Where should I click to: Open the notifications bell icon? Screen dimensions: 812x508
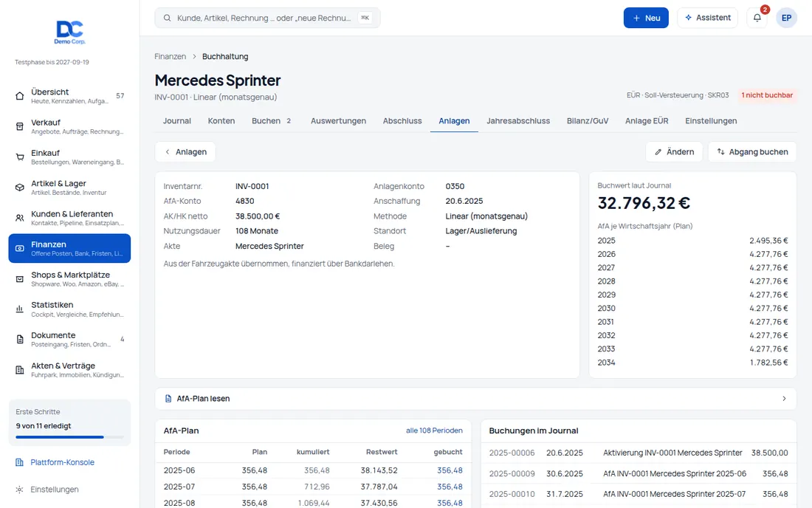point(757,18)
